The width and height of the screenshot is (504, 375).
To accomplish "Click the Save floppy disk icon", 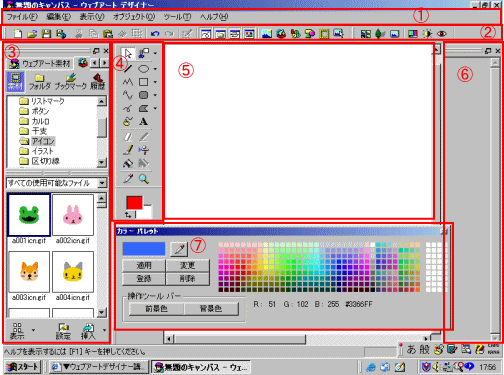I will tap(46, 34).
